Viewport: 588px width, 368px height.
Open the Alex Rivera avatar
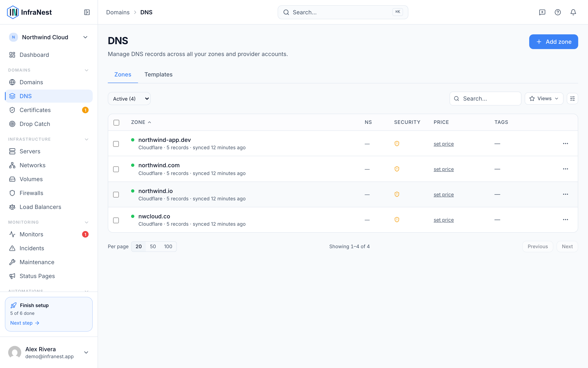(x=14, y=352)
